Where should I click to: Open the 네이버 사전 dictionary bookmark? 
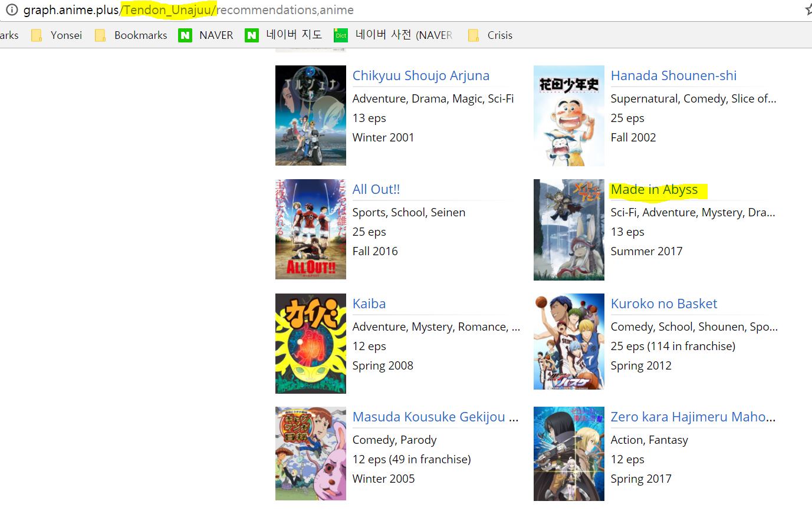click(x=393, y=35)
